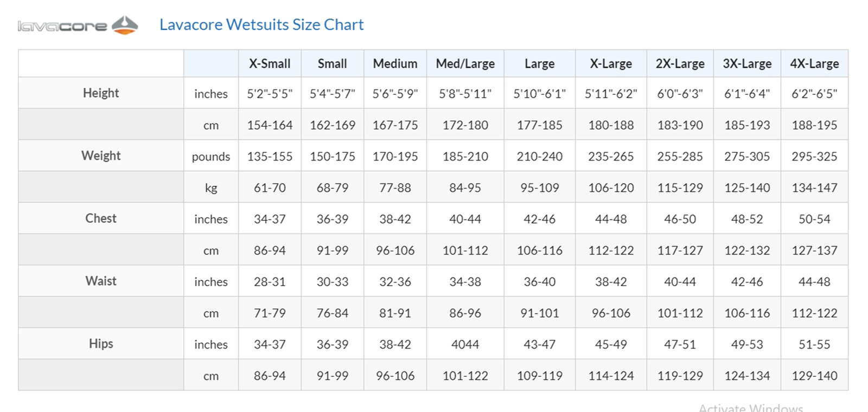Select the 4X-Large hips cm cell 129-140
This screenshot has height=412, width=868.
pyautogui.click(x=814, y=376)
